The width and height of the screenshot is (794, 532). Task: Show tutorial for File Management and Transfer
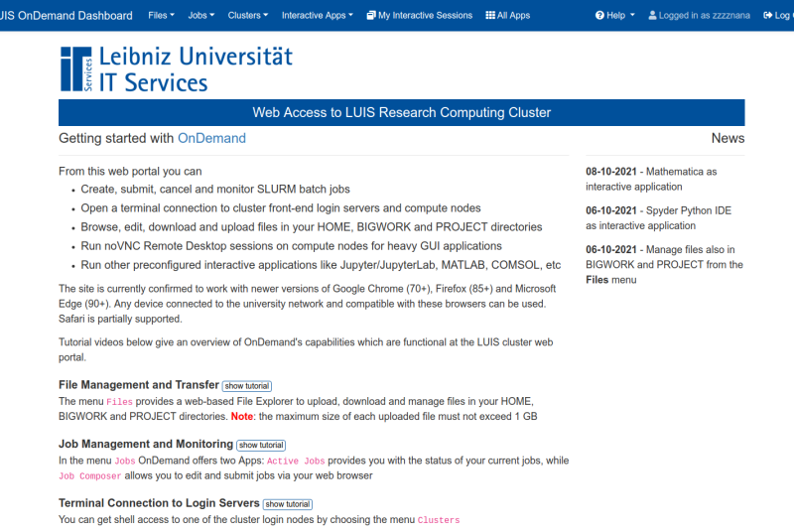click(246, 386)
